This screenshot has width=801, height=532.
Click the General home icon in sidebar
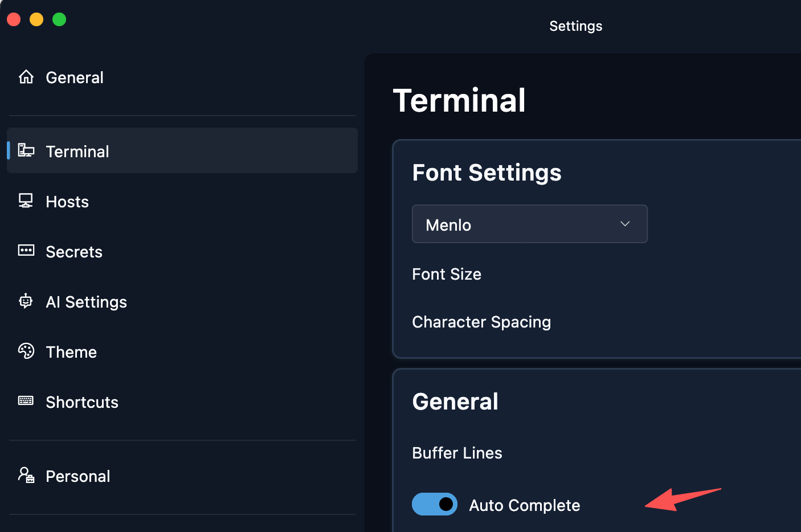coord(26,77)
